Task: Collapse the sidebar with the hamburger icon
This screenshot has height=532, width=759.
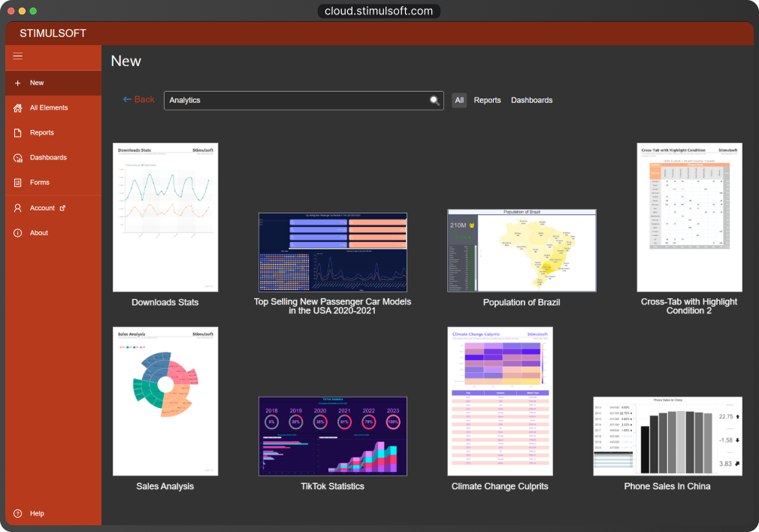Action: [x=18, y=56]
